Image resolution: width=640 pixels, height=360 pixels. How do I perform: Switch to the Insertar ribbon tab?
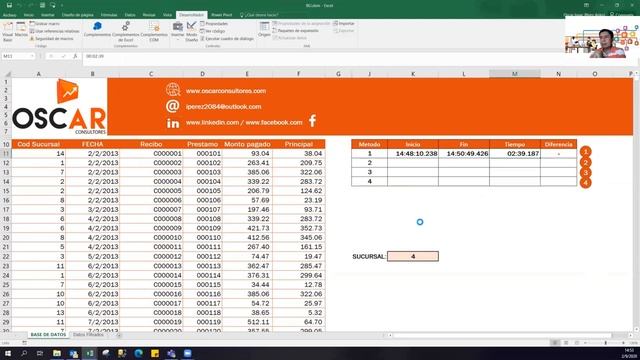(47, 15)
